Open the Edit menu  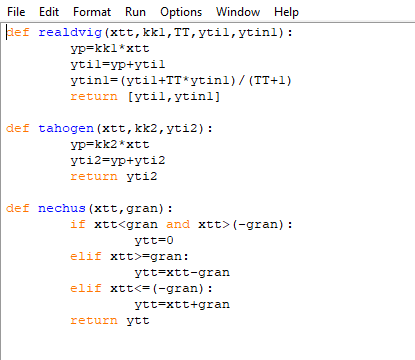point(49,12)
